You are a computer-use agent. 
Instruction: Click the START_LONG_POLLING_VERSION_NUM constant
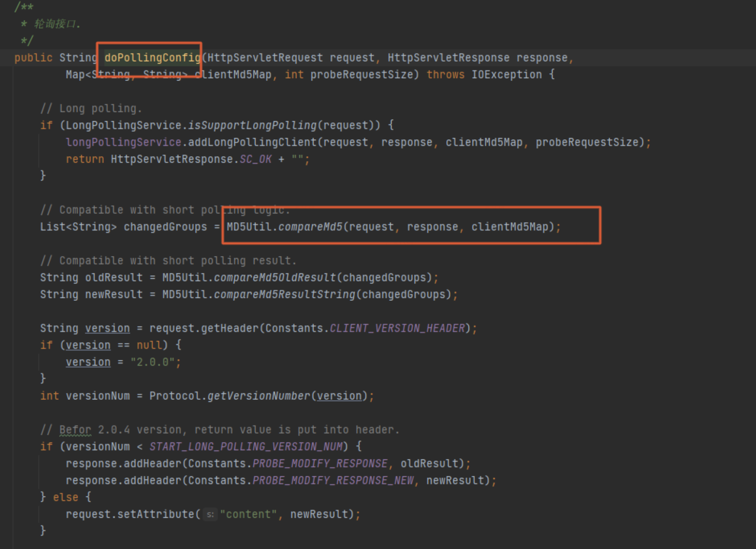(246, 447)
